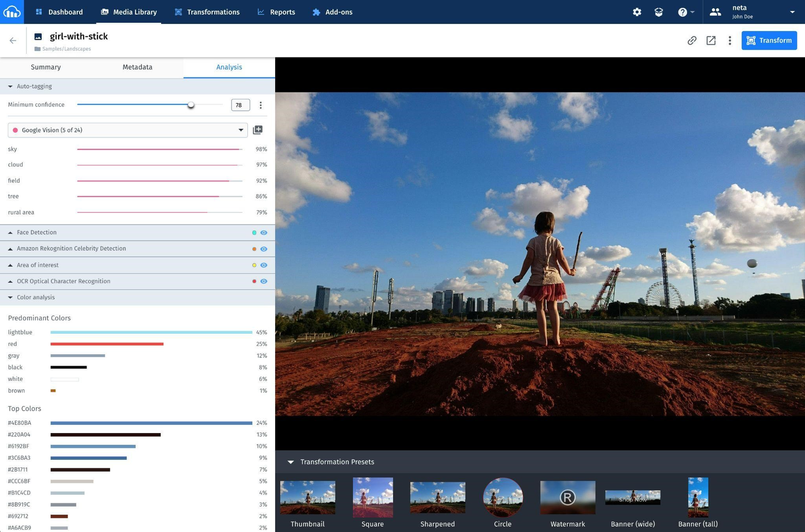The height and width of the screenshot is (532, 805).
Task: Click the Face Detection teal color dot
Action: 254,233
